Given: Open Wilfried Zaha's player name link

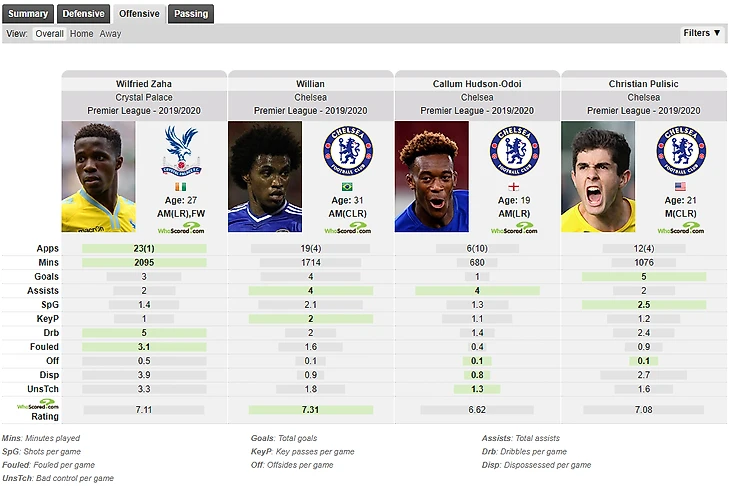Looking at the screenshot, I should click(x=144, y=84).
